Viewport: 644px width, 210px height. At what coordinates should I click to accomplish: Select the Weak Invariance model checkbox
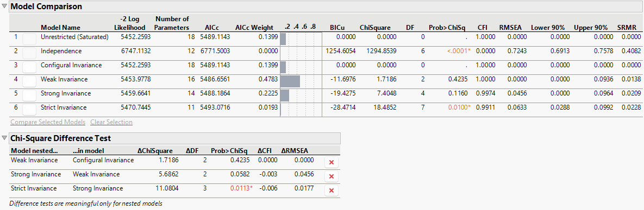click(x=29, y=81)
